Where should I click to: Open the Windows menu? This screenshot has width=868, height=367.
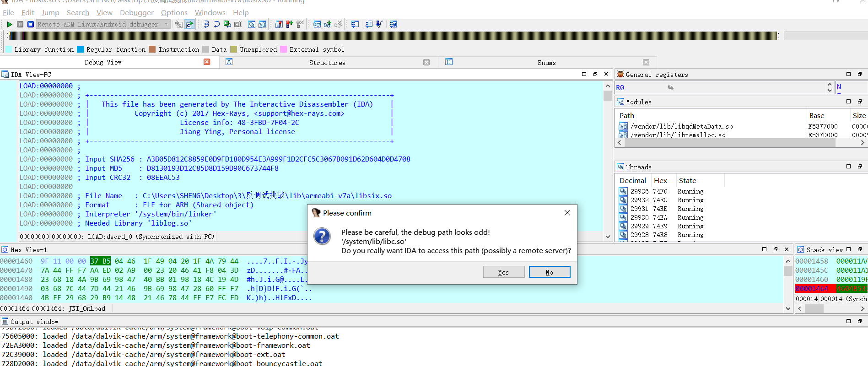[x=210, y=12]
